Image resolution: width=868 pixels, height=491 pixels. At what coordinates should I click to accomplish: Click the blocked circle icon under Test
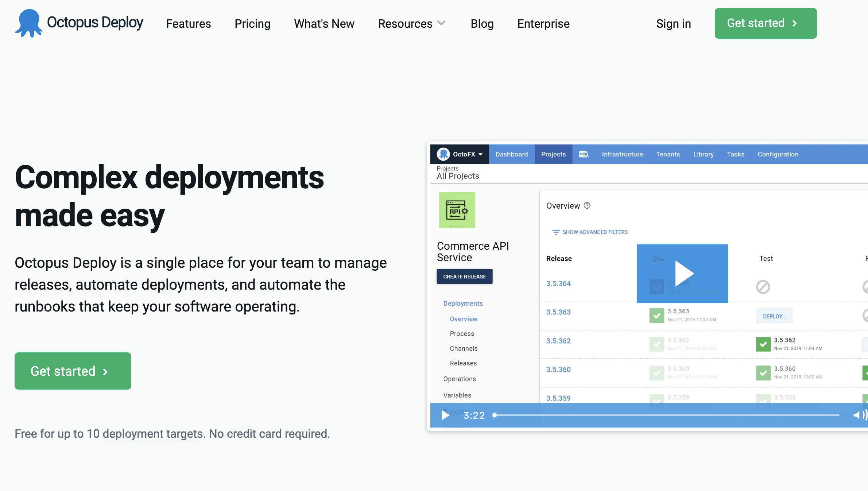click(x=763, y=287)
